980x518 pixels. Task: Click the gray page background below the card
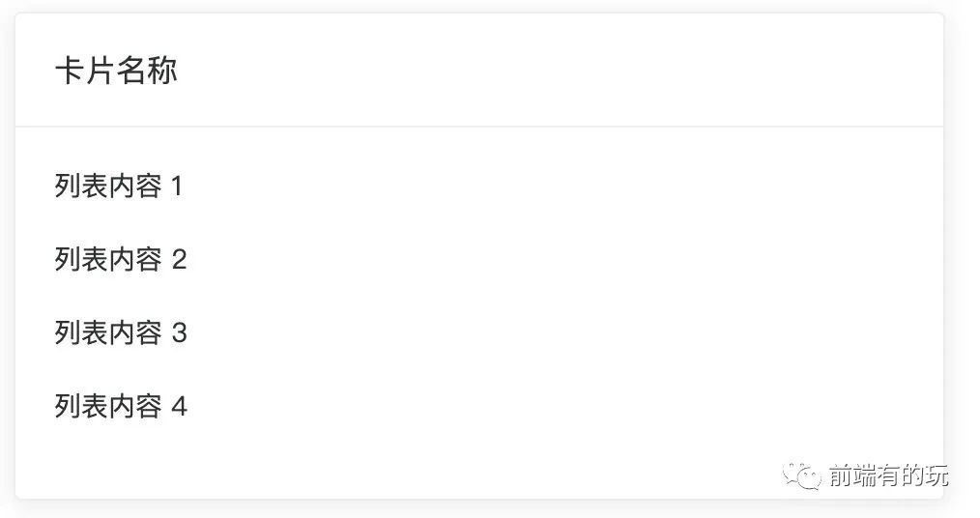click(x=483, y=510)
